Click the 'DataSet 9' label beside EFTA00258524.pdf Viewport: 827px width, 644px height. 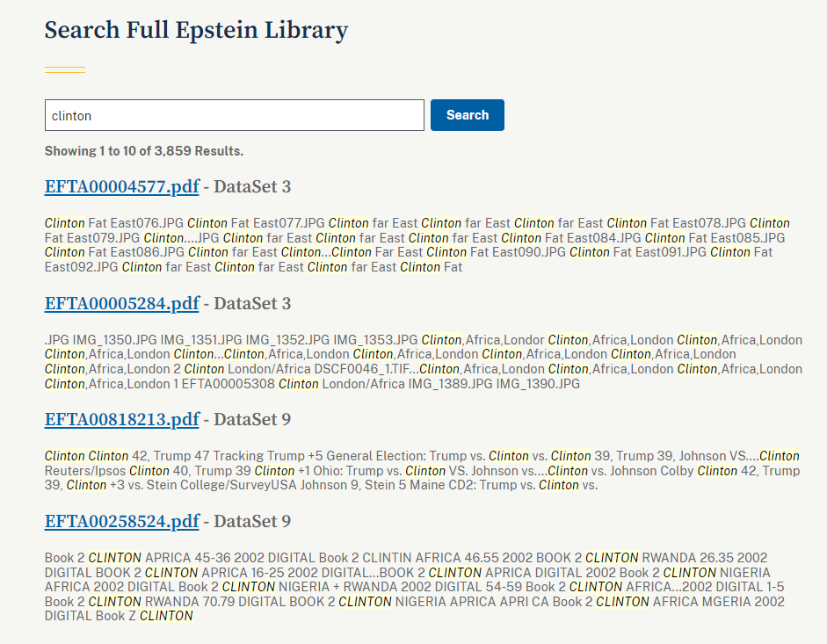pos(252,522)
